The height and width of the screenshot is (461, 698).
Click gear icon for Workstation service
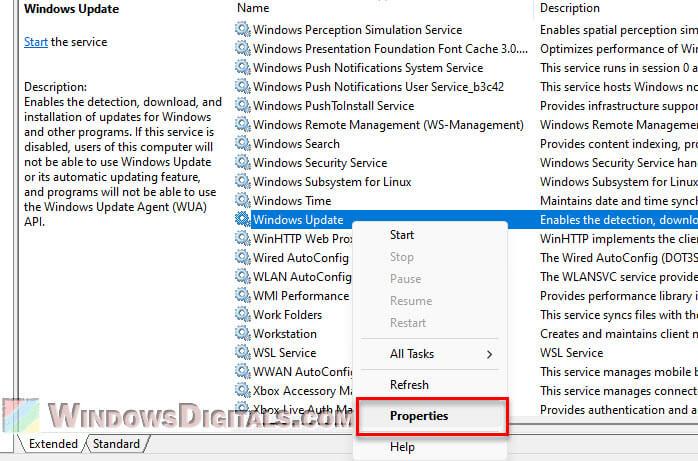[243, 334]
